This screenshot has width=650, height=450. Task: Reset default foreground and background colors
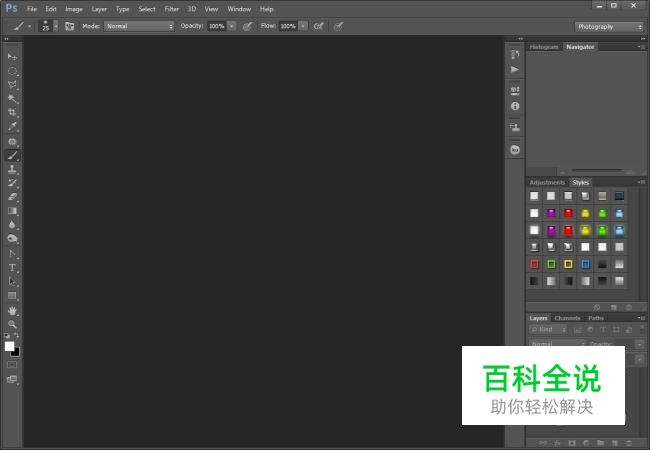pyautogui.click(x=7, y=335)
